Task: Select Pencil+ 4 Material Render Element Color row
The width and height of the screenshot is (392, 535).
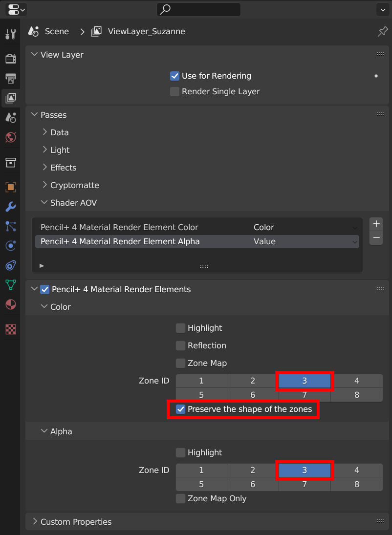Action: point(197,228)
